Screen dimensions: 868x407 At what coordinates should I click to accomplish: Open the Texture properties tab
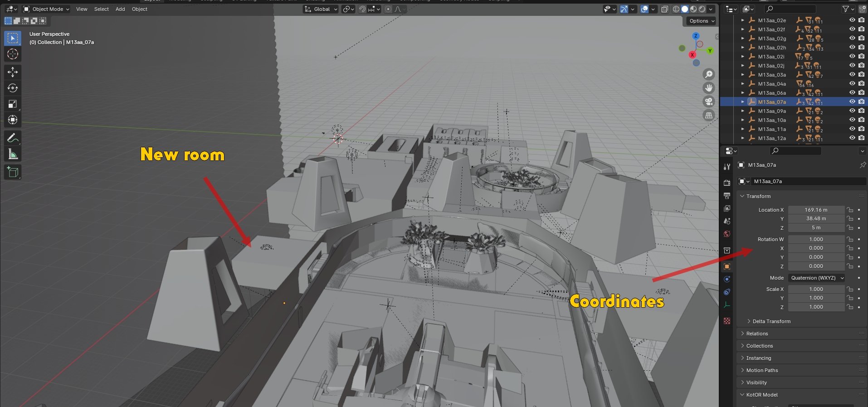(727, 321)
